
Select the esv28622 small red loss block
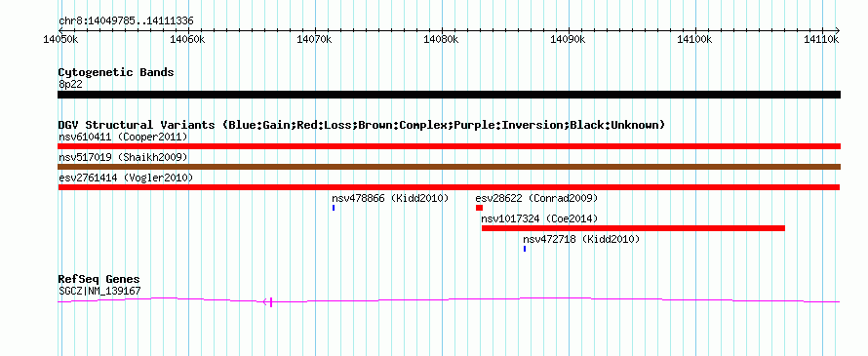tap(480, 208)
